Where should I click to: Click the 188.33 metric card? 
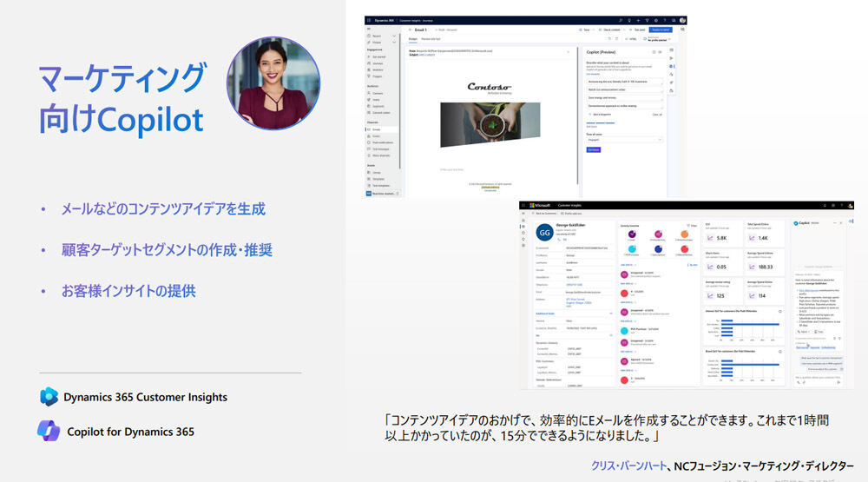(766, 262)
